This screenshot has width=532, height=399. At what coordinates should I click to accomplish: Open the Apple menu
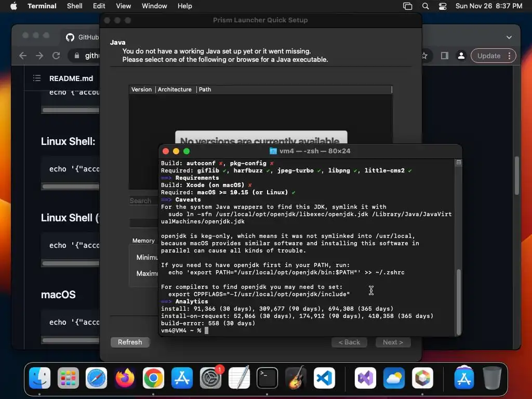(14, 6)
